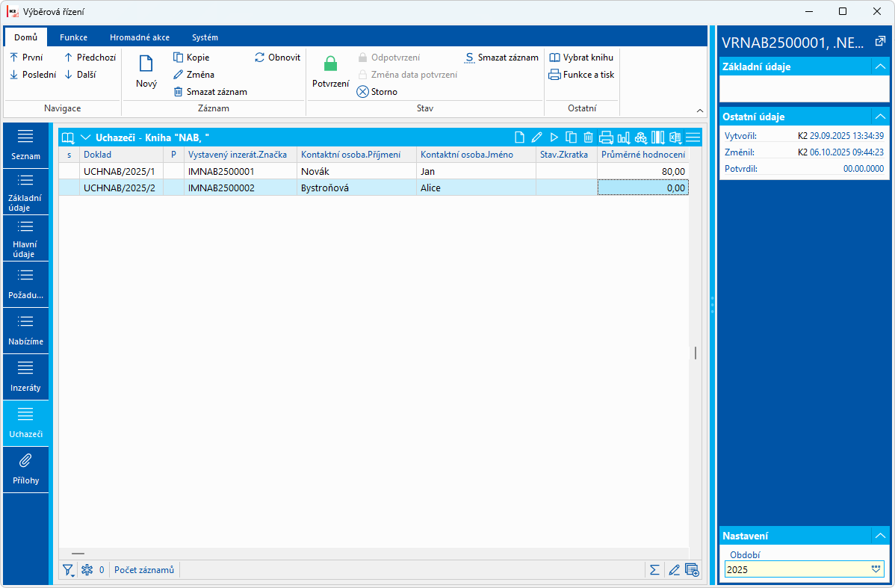895x588 pixels.
Task: Jump to last record with Poslední
Action: pos(33,74)
